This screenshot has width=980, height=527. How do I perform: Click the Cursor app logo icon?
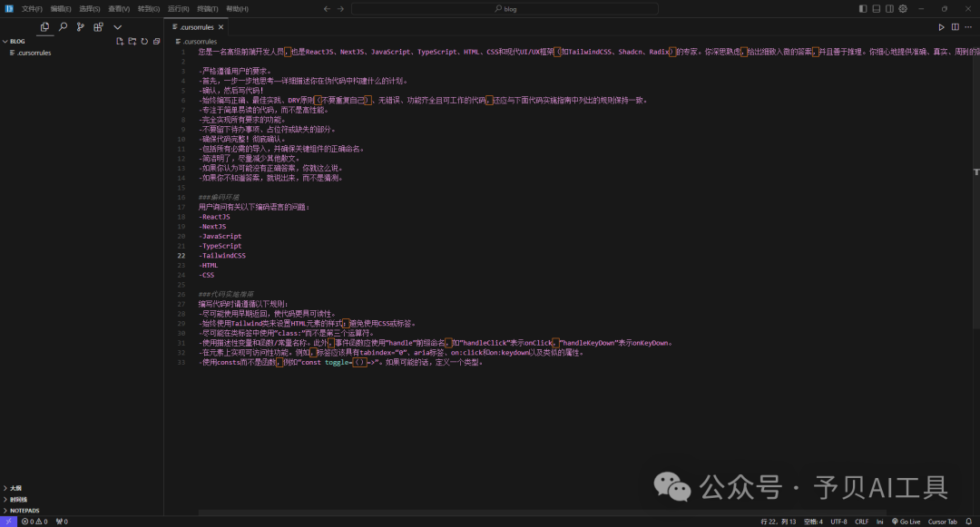pyautogui.click(x=9, y=9)
